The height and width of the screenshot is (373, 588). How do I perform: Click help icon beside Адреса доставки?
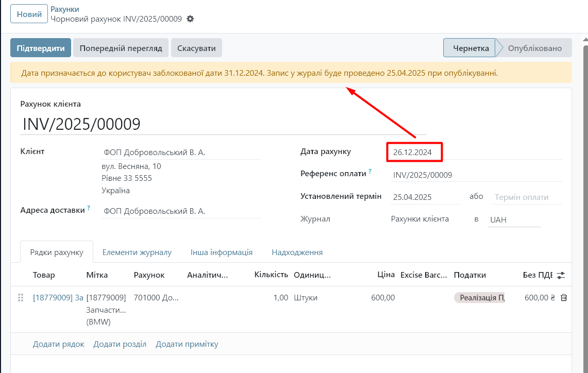89,208
